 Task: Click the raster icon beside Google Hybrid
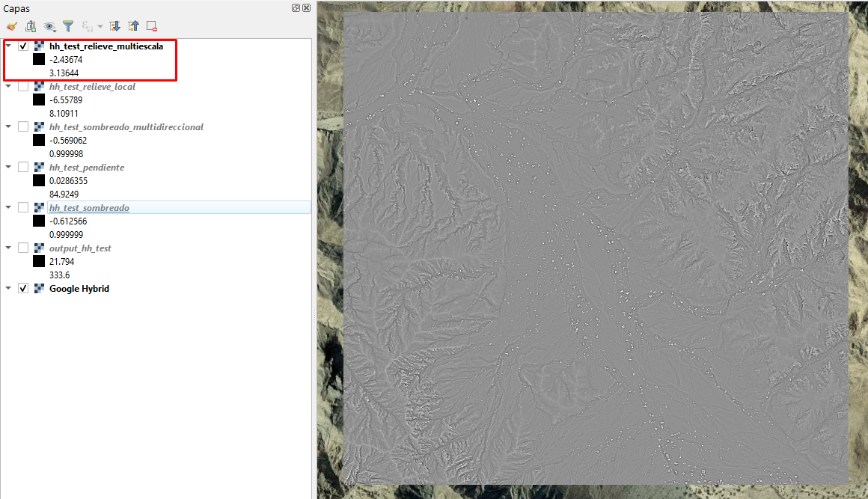[38, 287]
